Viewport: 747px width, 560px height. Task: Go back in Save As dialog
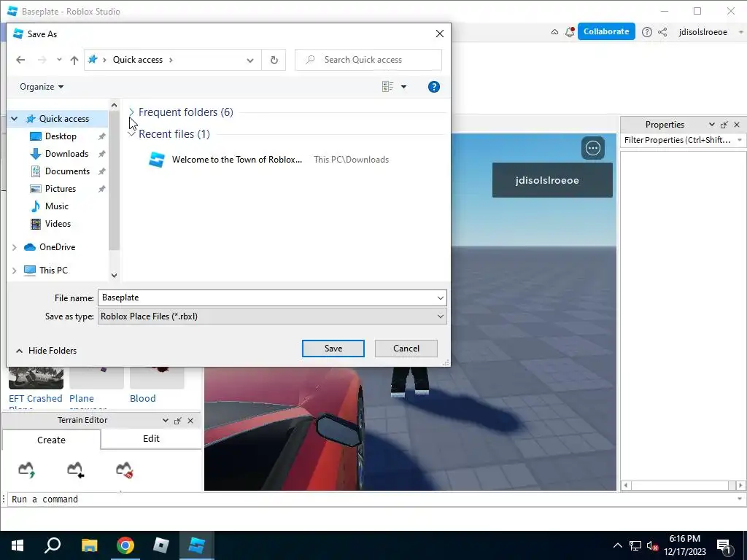(20, 60)
